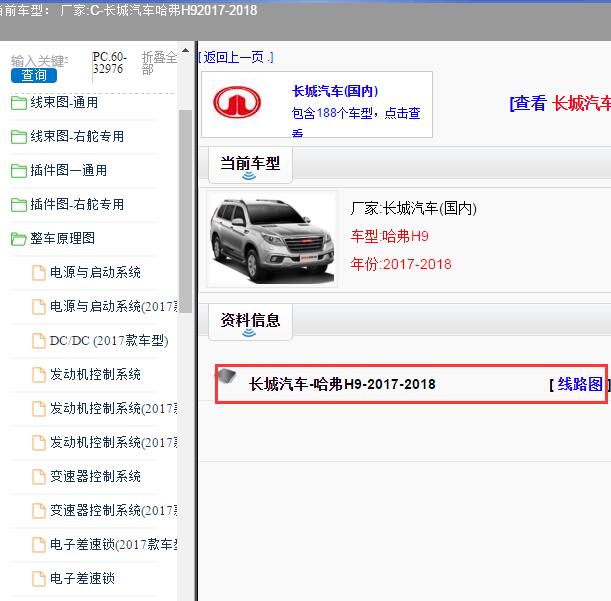Open the 线束图-通用 tree item

click(64, 103)
